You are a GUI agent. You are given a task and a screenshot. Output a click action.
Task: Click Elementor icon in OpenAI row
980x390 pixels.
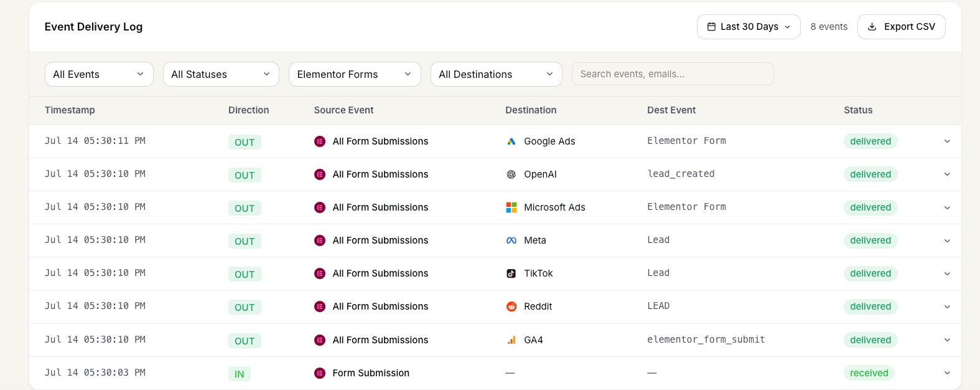pyautogui.click(x=320, y=174)
